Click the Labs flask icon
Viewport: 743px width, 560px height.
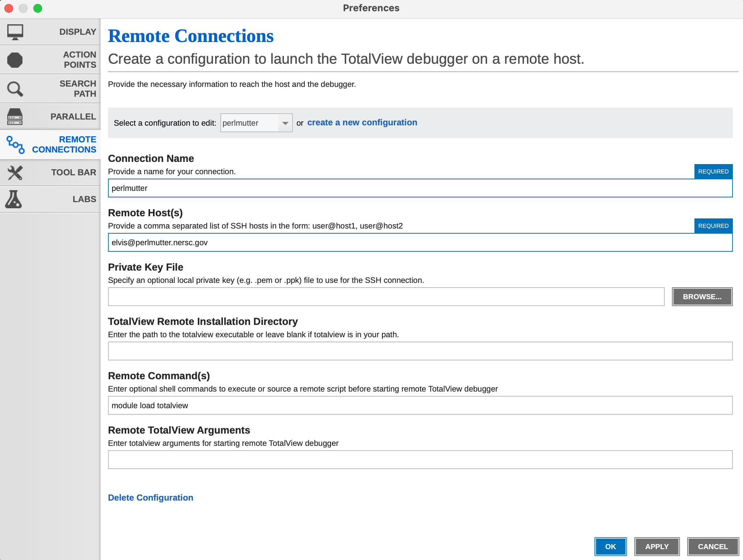click(x=14, y=199)
